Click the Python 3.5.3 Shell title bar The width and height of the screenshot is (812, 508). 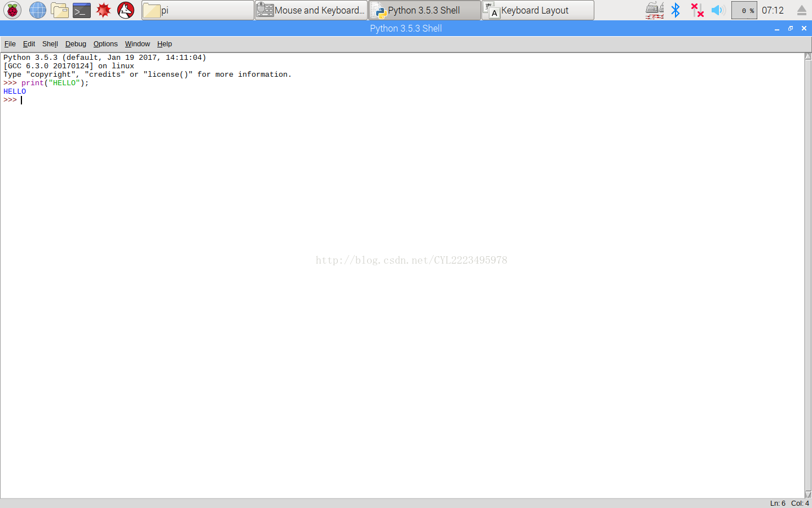(406, 28)
